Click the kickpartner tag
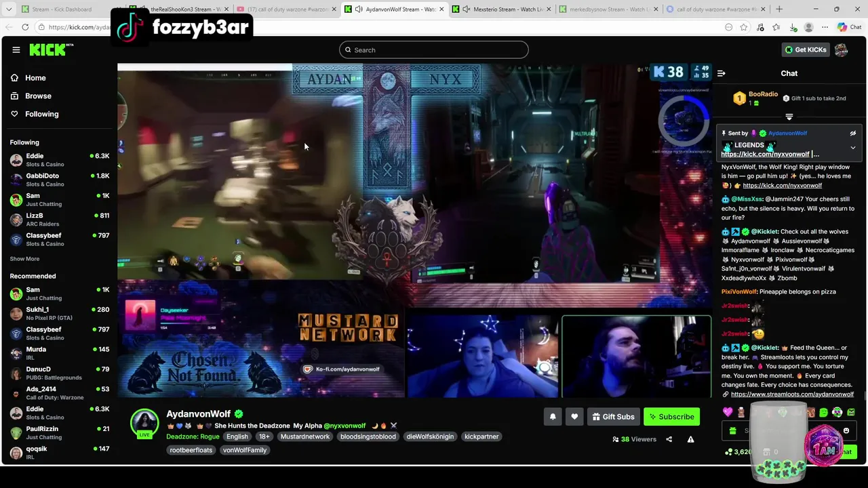The image size is (868, 488). click(481, 436)
